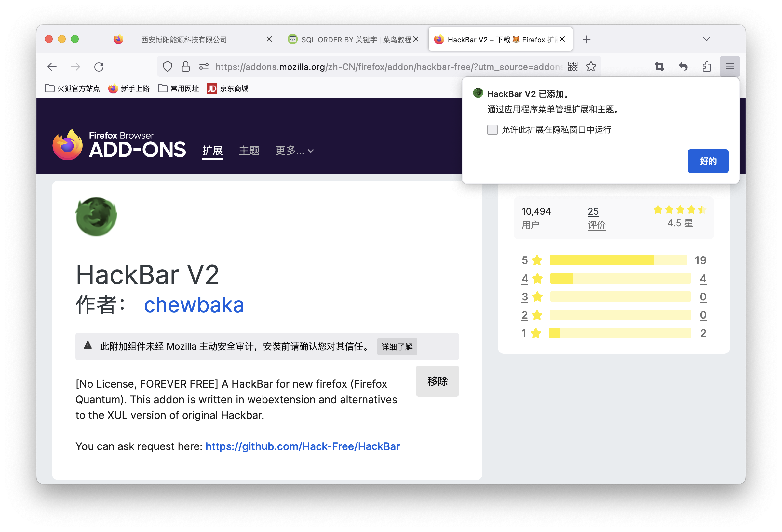This screenshot has width=782, height=532.
Task: Close the SQL ORDER BY tab
Action: [x=416, y=39]
